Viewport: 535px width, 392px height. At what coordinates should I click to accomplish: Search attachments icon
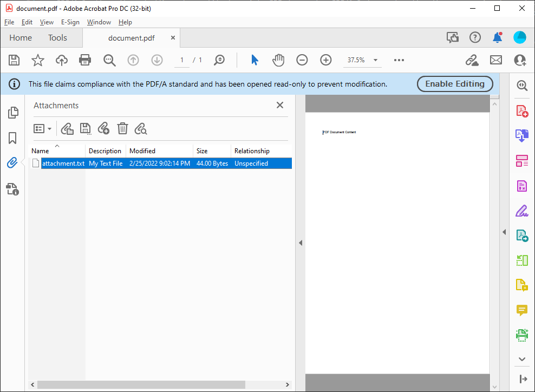[141, 129]
